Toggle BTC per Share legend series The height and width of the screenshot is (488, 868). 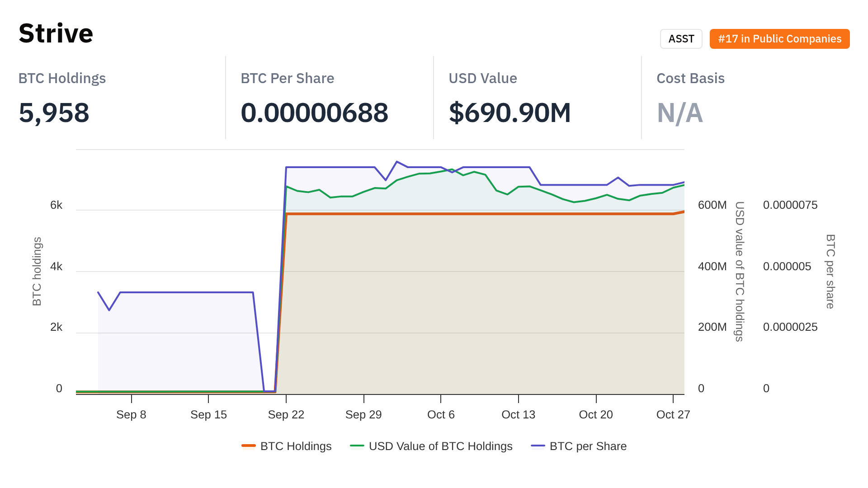pyautogui.click(x=588, y=446)
